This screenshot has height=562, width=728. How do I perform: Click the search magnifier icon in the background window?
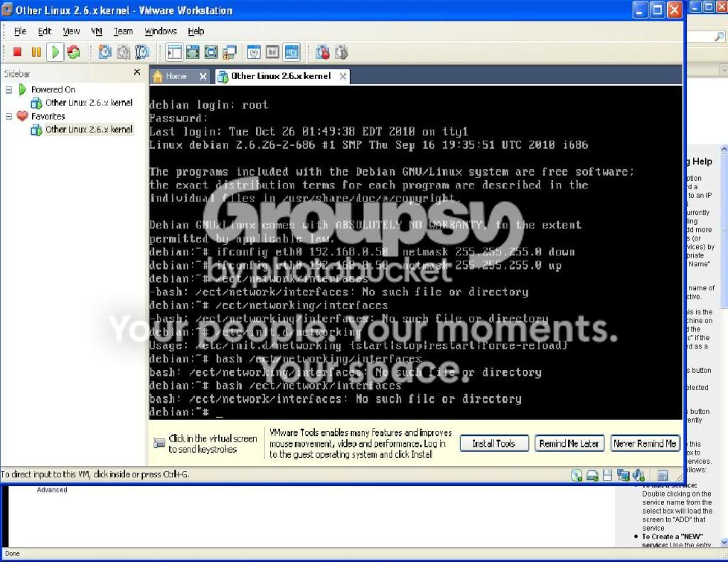pos(719,36)
